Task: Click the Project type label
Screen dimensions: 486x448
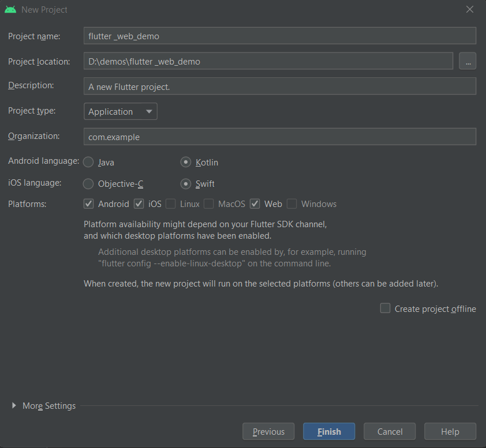Action: pyautogui.click(x=32, y=111)
